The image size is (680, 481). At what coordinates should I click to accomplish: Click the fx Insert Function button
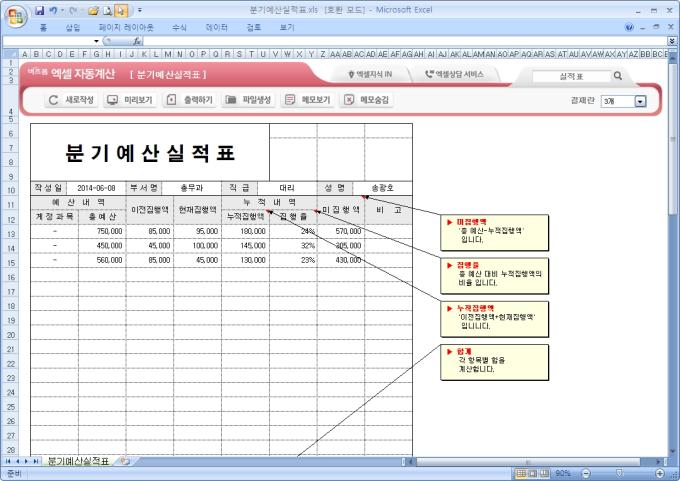click(137, 41)
